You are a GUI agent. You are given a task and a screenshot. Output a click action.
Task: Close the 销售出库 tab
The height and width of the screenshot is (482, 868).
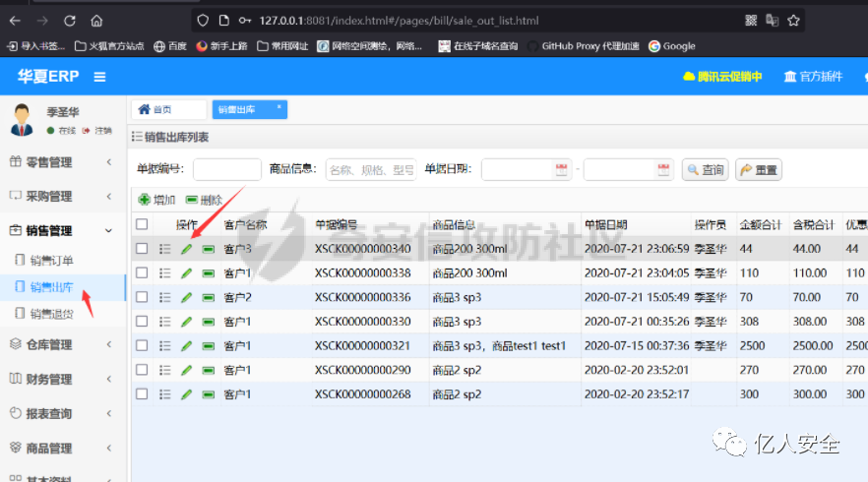[x=279, y=107]
